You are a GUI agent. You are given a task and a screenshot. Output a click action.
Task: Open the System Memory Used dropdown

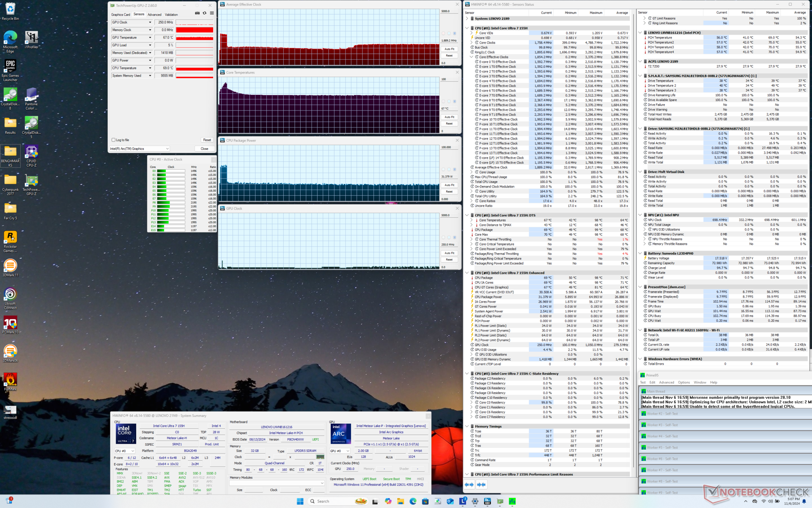pos(150,76)
